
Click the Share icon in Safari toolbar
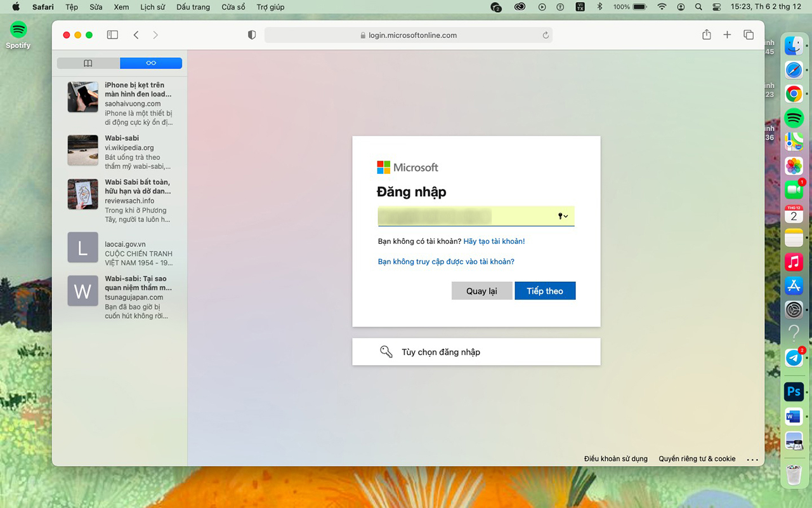706,35
